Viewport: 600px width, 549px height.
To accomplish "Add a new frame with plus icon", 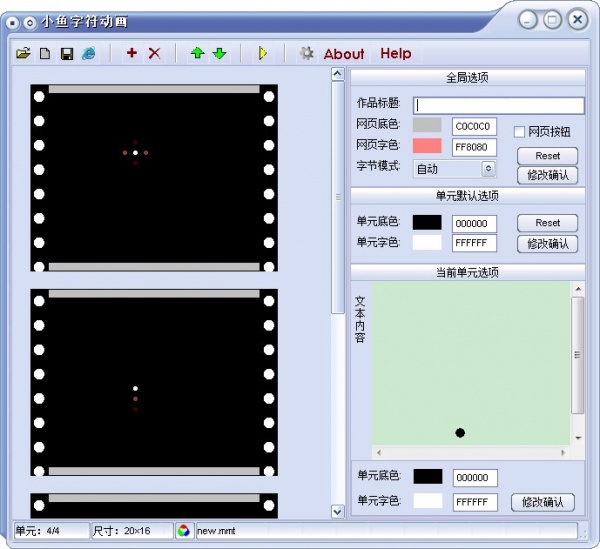I will 132,54.
